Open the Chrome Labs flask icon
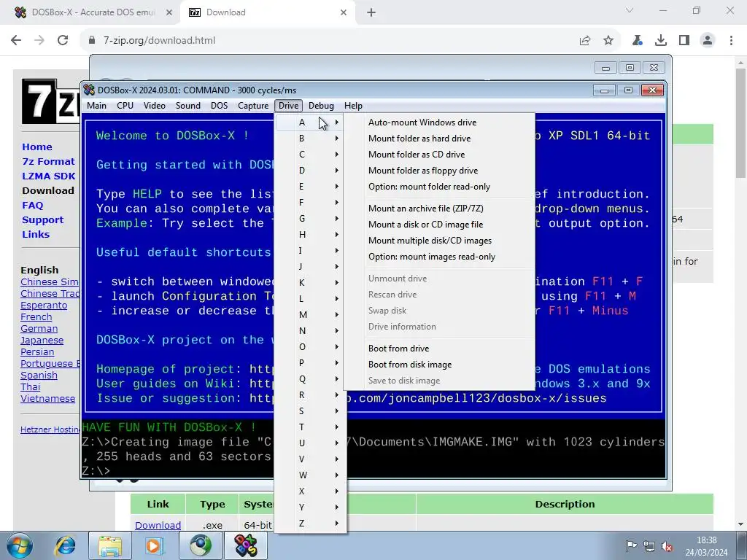The height and width of the screenshot is (560, 747). 638,41
